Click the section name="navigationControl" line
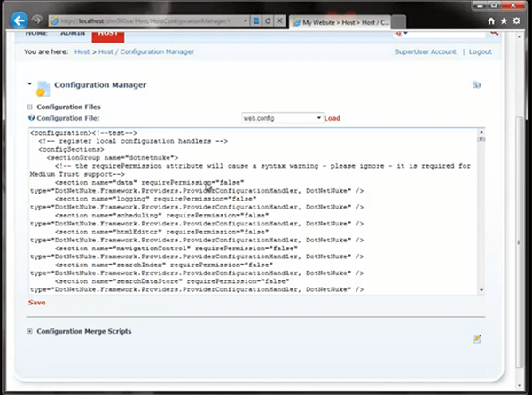This screenshot has height=395, width=532. [x=176, y=249]
